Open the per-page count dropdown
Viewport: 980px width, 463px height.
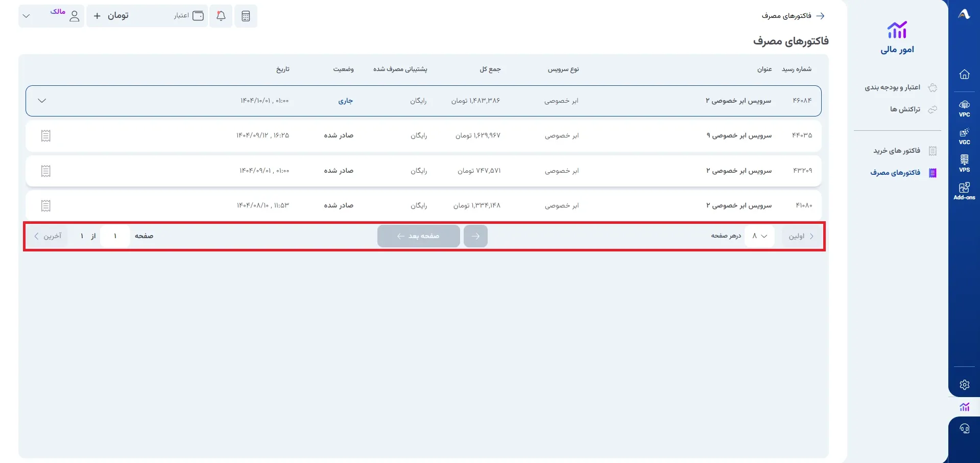tap(759, 236)
